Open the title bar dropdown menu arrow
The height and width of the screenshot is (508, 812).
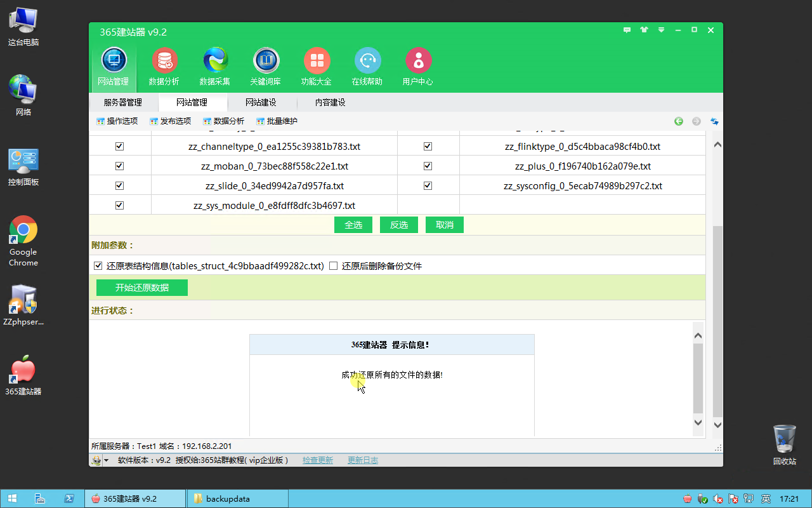click(x=661, y=30)
